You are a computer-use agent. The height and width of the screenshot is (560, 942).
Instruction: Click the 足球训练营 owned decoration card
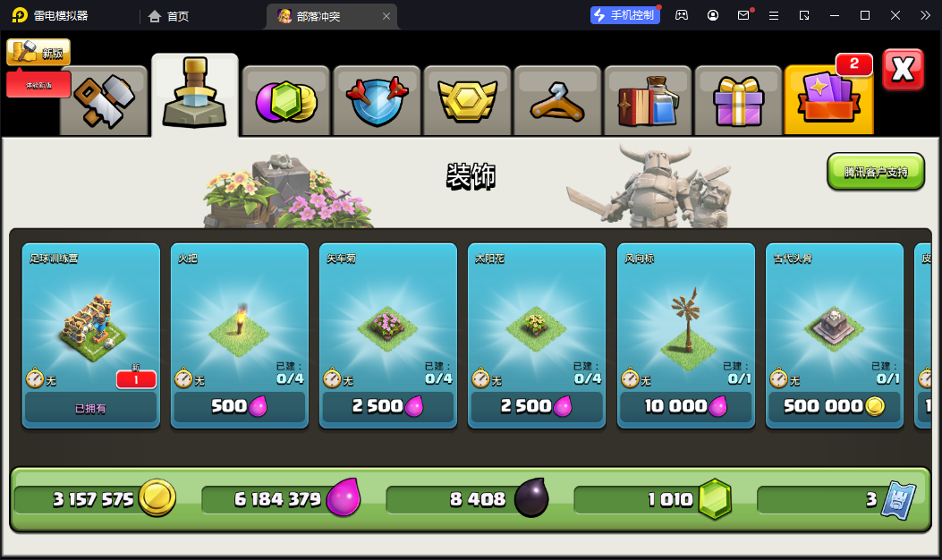[x=90, y=335]
